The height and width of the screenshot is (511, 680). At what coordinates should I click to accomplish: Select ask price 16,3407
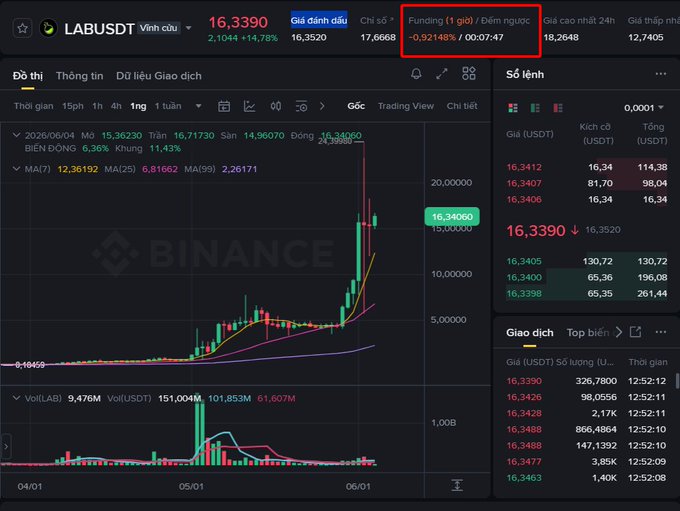(x=524, y=183)
